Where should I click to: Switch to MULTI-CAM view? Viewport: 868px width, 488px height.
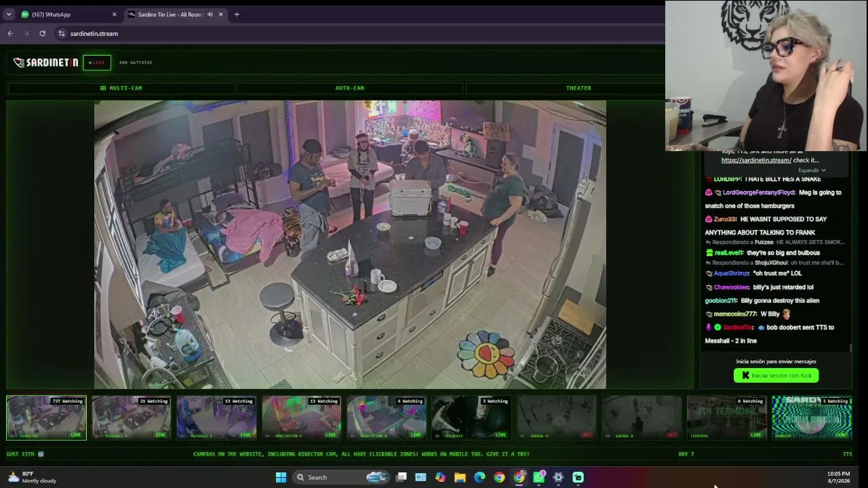[121, 88]
